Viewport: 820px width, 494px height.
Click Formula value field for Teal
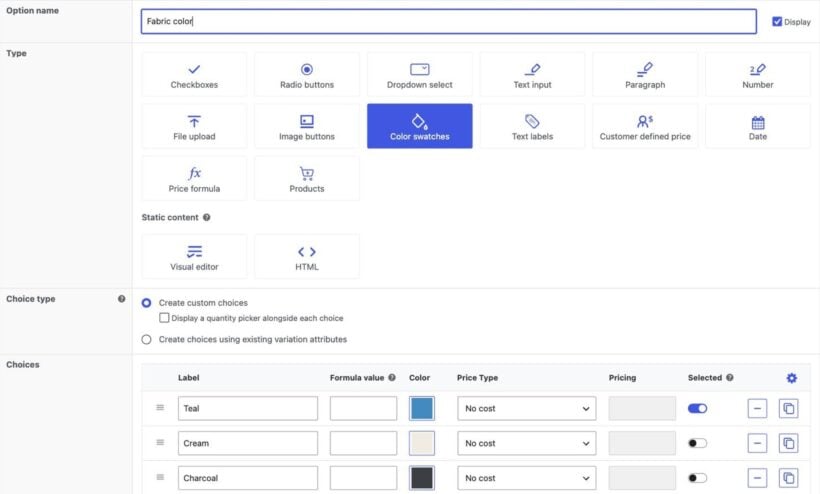pyautogui.click(x=363, y=408)
